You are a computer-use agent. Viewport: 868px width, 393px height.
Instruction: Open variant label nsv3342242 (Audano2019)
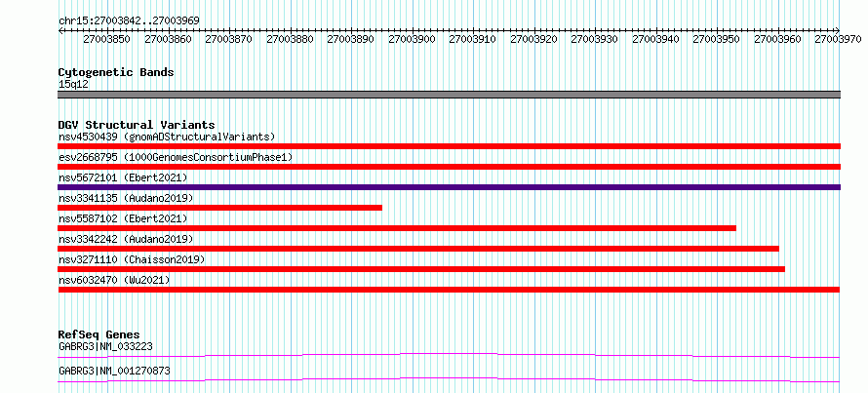pos(126,239)
